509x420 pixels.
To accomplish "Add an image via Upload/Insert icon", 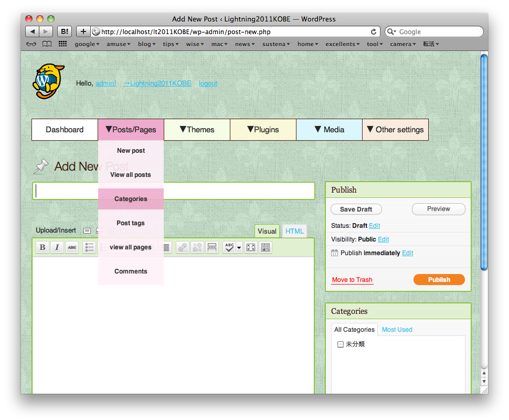I will click(87, 230).
